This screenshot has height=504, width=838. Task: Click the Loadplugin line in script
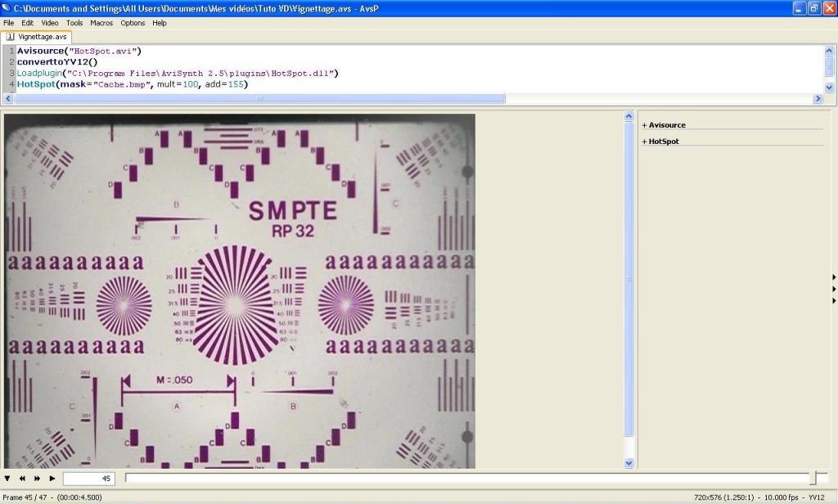(x=178, y=73)
